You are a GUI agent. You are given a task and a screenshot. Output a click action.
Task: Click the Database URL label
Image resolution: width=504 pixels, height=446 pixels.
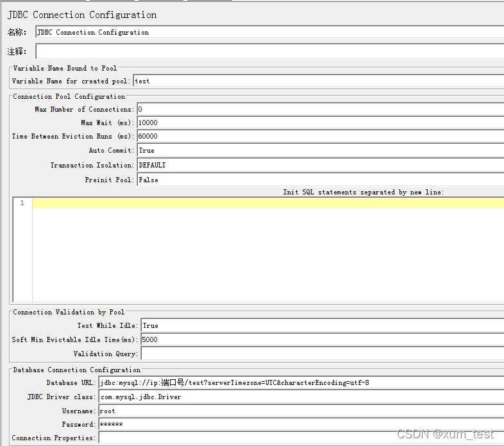[x=71, y=382]
